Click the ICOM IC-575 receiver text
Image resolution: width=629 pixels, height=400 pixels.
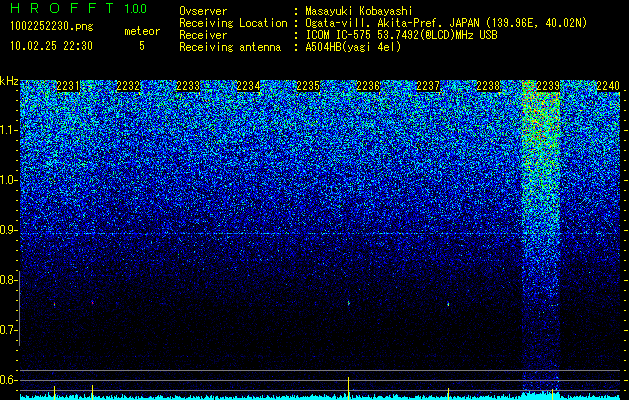click(401, 35)
